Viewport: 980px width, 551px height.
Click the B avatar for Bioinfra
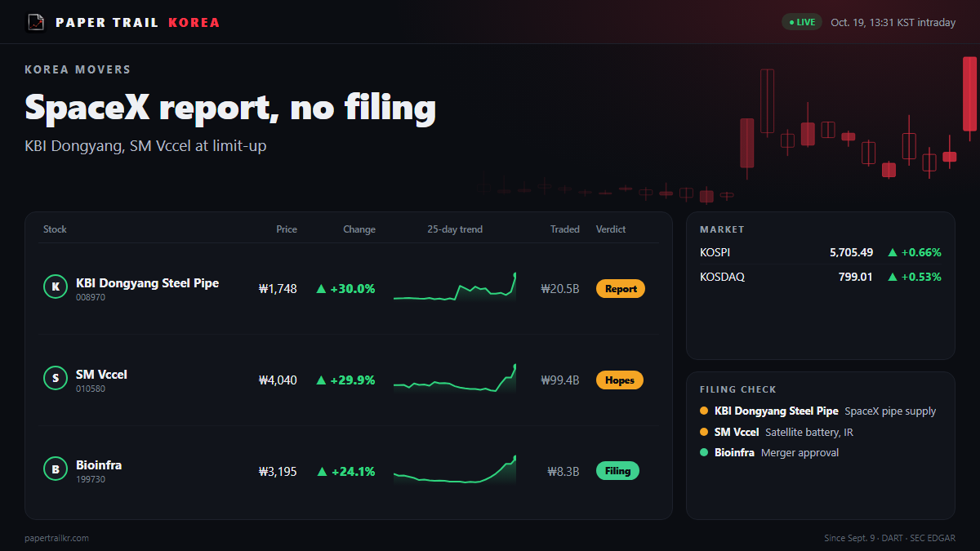[55, 469]
